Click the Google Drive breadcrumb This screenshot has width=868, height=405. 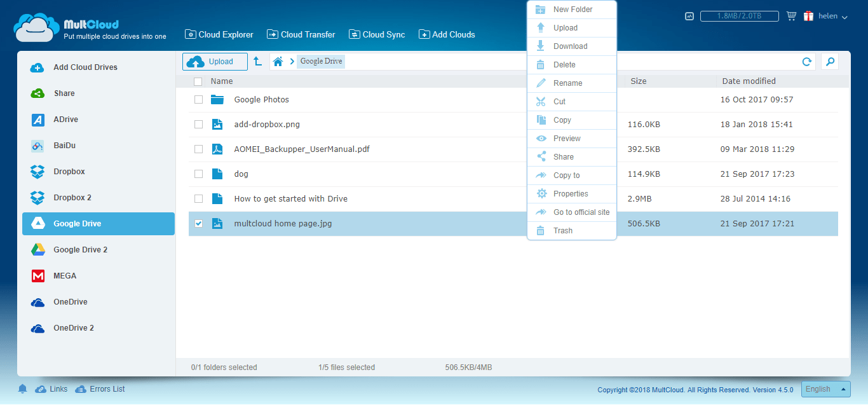tap(321, 62)
